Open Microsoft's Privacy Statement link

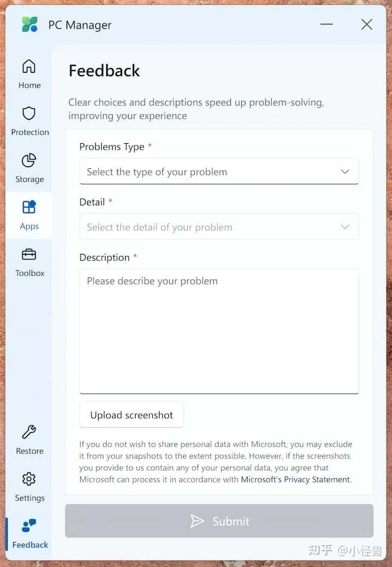[296, 480]
